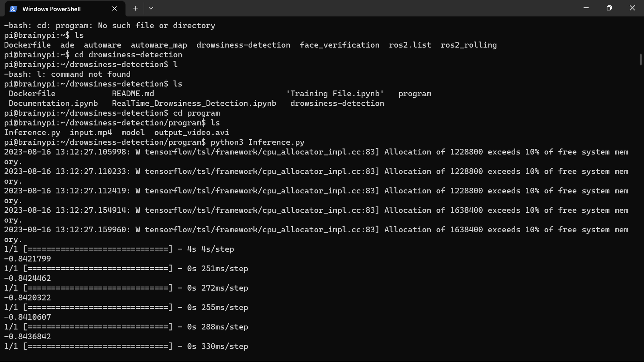The height and width of the screenshot is (362, 644).
Task: Restore the terminal window size
Action: click(609, 8)
